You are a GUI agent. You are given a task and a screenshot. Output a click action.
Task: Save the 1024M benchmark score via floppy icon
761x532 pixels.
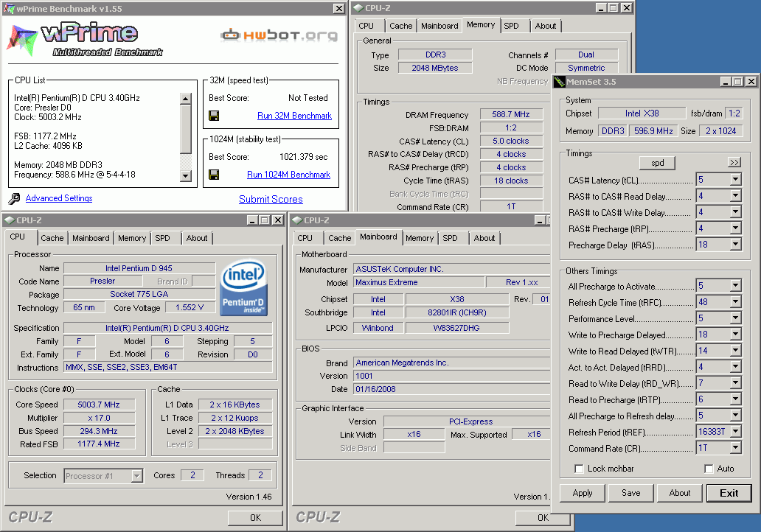pyautogui.click(x=214, y=175)
